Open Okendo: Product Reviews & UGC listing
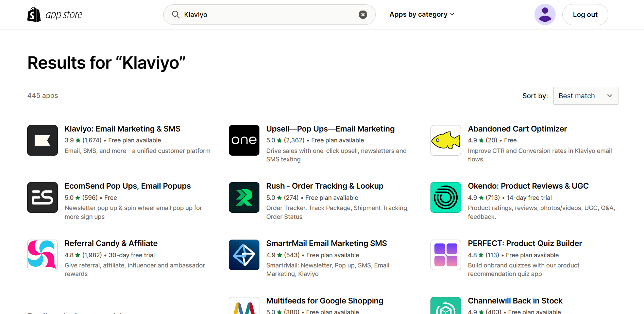 tap(528, 186)
